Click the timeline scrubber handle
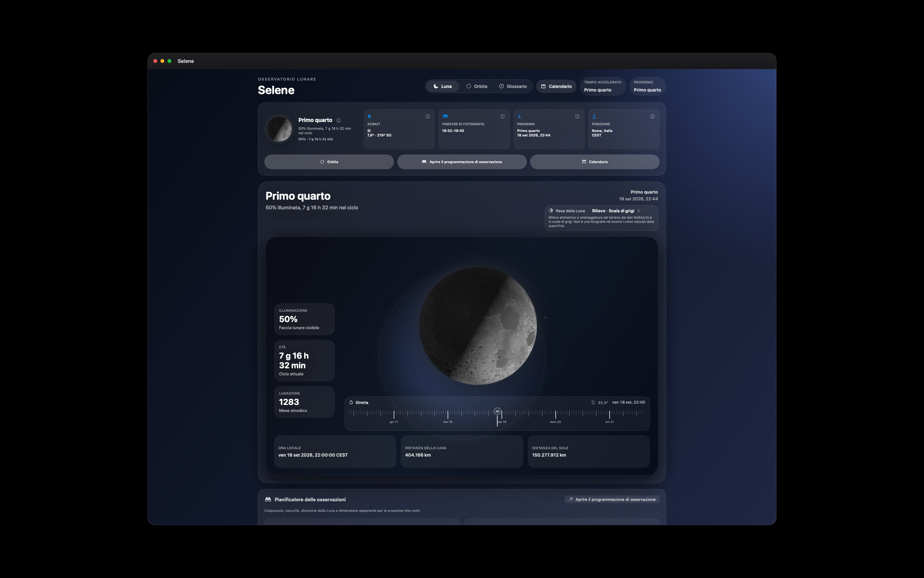Image resolution: width=924 pixels, height=578 pixels. tap(497, 411)
